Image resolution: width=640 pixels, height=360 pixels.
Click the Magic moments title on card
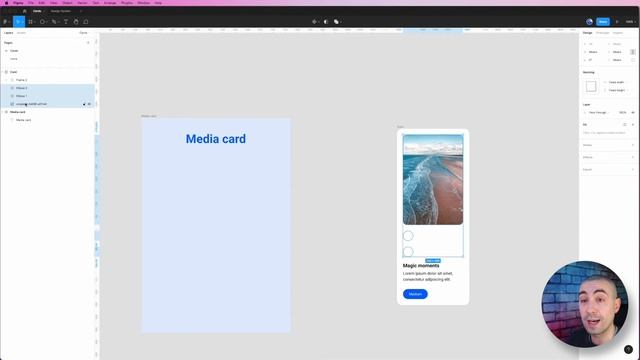[x=421, y=265]
